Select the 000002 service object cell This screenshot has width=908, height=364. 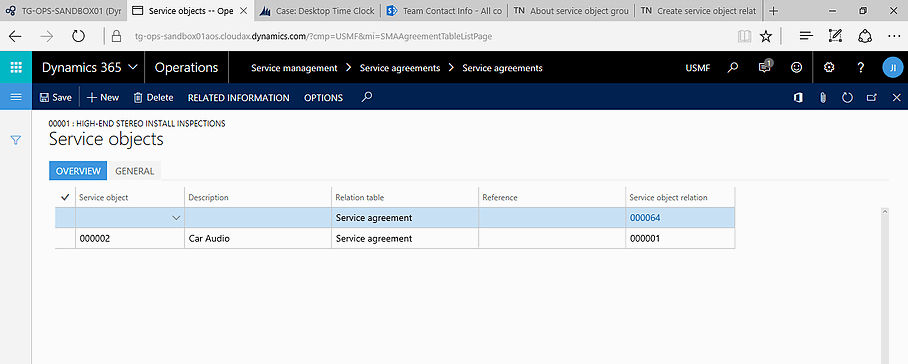(130, 238)
